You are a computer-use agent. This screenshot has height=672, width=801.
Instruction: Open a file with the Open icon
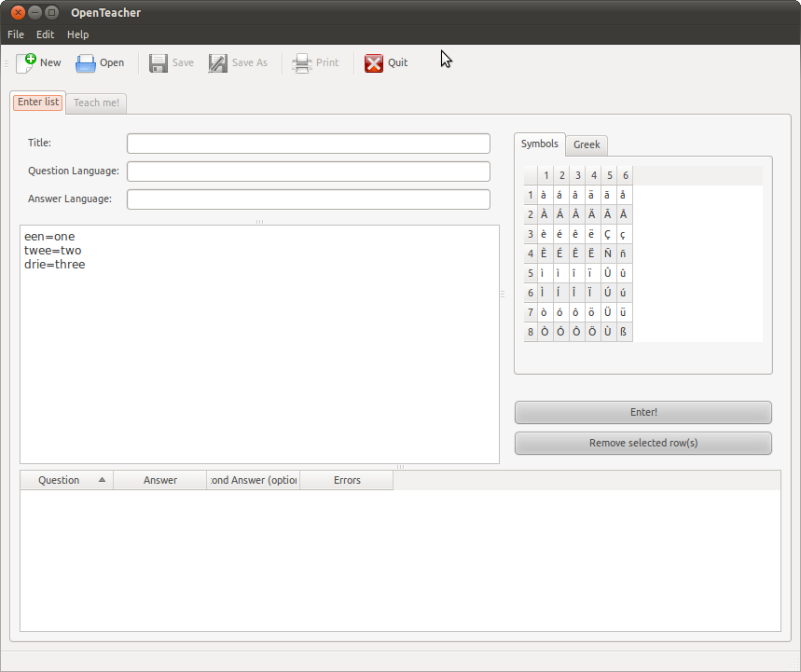pyautogui.click(x=86, y=62)
